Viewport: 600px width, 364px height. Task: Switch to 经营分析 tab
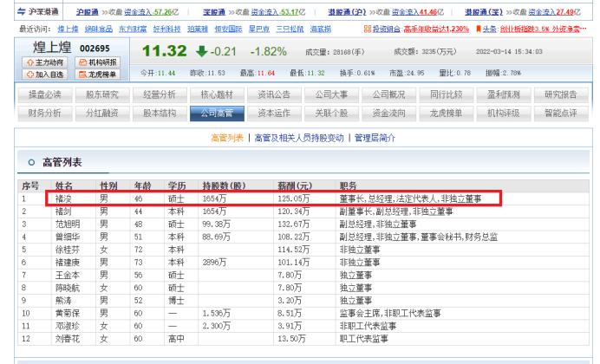(160, 94)
